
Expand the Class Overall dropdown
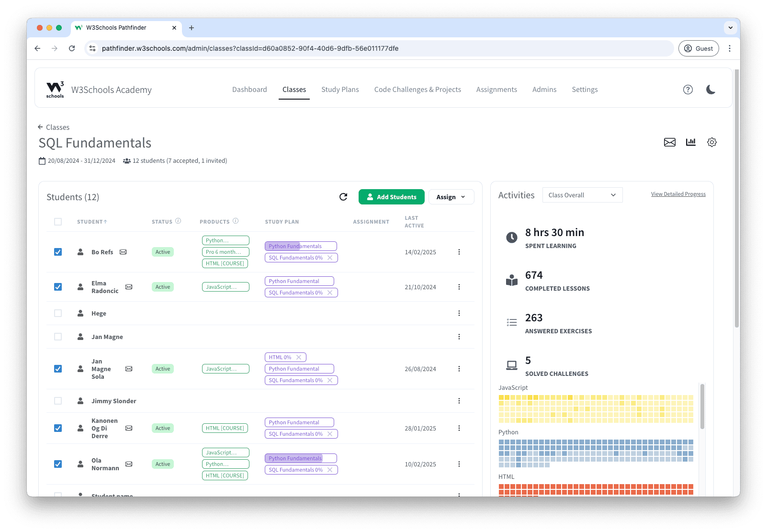click(x=582, y=195)
